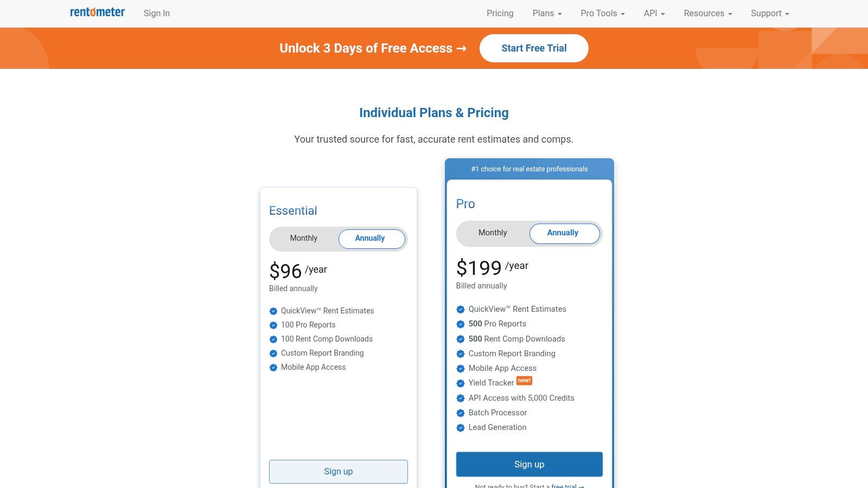Click checkmark icon beside Yield Tracker
This screenshot has width=868, height=488.
(x=461, y=383)
